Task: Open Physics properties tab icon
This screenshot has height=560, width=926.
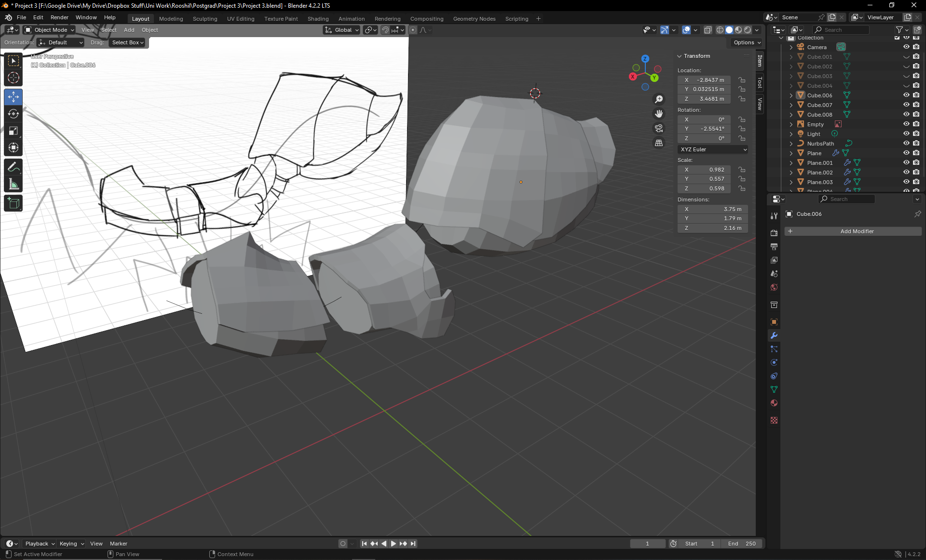Action: 774,362
